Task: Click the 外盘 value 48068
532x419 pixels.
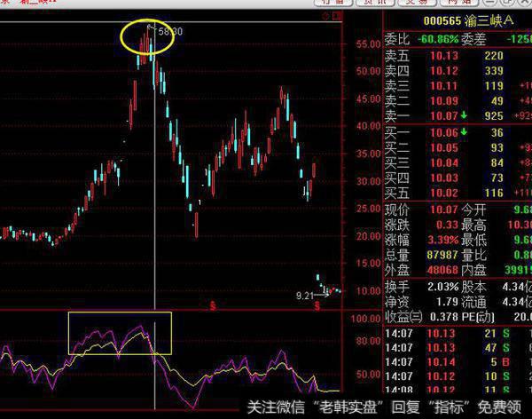Action: click(442, 270)
